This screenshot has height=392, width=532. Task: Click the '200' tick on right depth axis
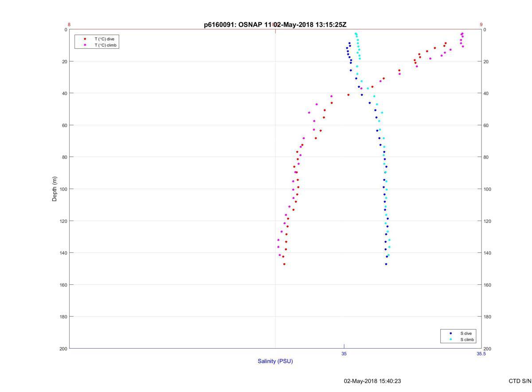(488, 349)
